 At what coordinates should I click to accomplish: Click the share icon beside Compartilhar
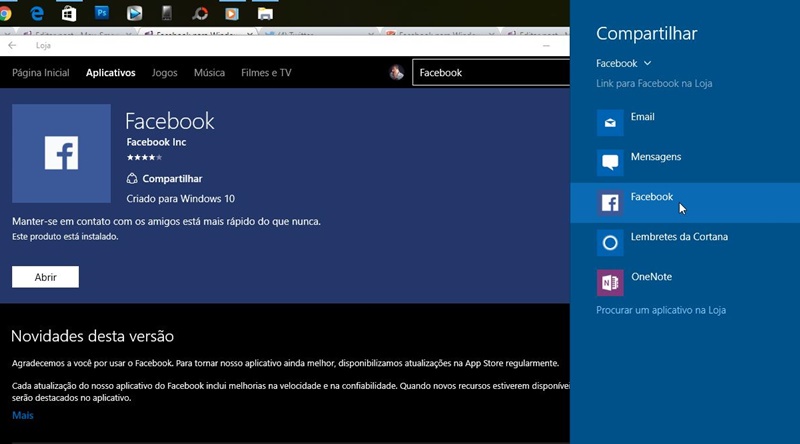(132, 179)
